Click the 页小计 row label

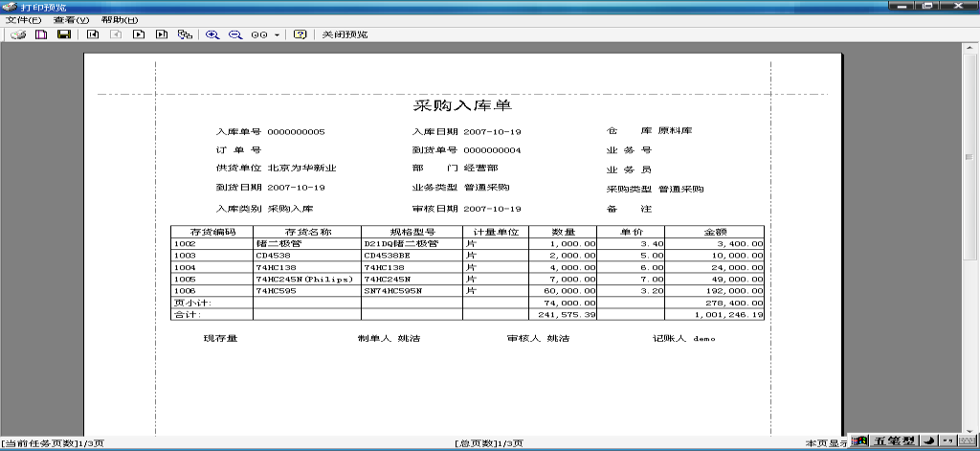(x=193, y=303)
